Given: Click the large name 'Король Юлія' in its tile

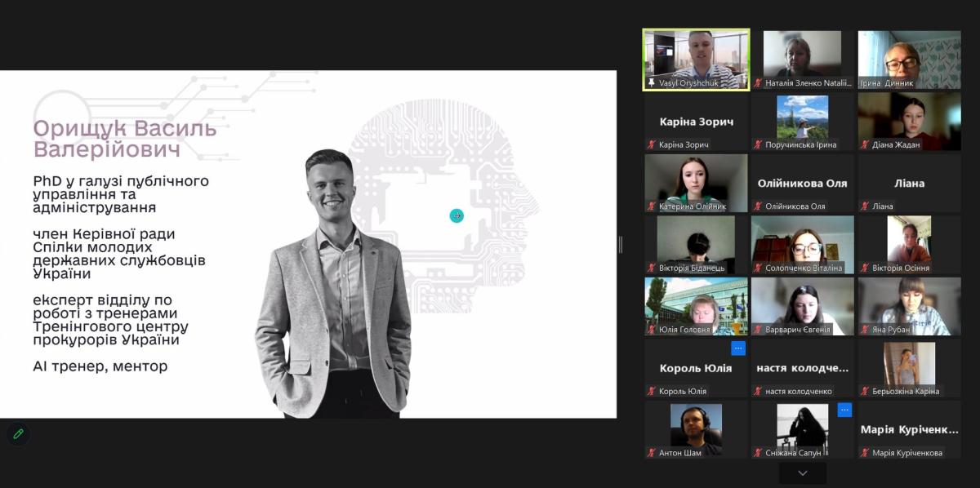Looking at the screenshot, I should [x=696, y=368].
